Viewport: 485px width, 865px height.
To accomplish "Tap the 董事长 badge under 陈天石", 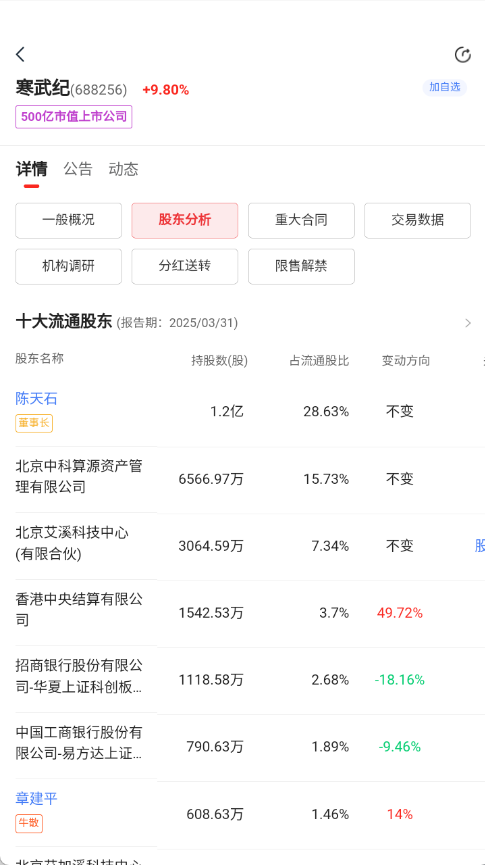I will pos(34,423).
